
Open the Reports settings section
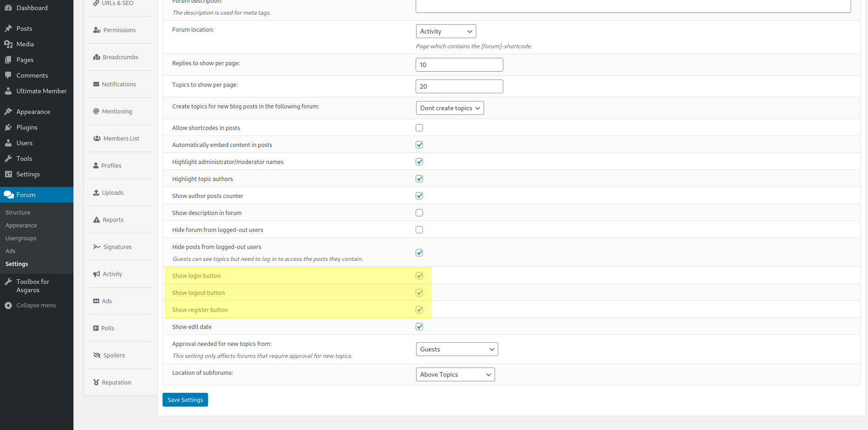coord(112,220)
